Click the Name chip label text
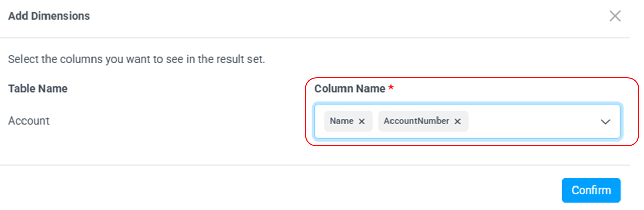The height and width of the screenshot is (210, 644). [341, 121]
